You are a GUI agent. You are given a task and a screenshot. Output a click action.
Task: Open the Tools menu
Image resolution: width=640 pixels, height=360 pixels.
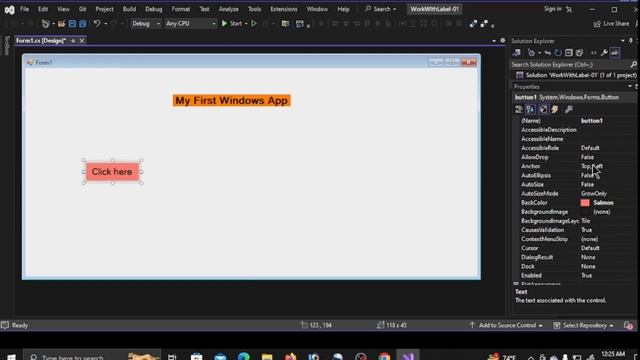coord(254,9)
